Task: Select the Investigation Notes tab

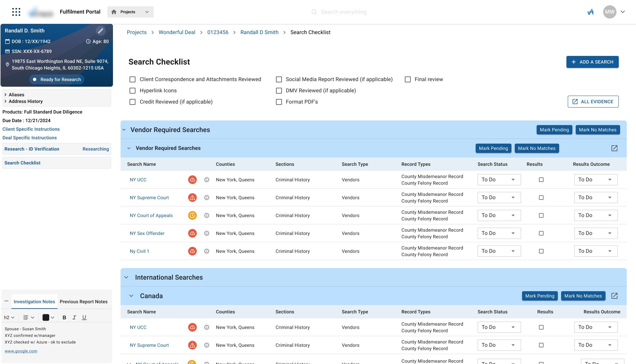Action: [x=34, y=301]
